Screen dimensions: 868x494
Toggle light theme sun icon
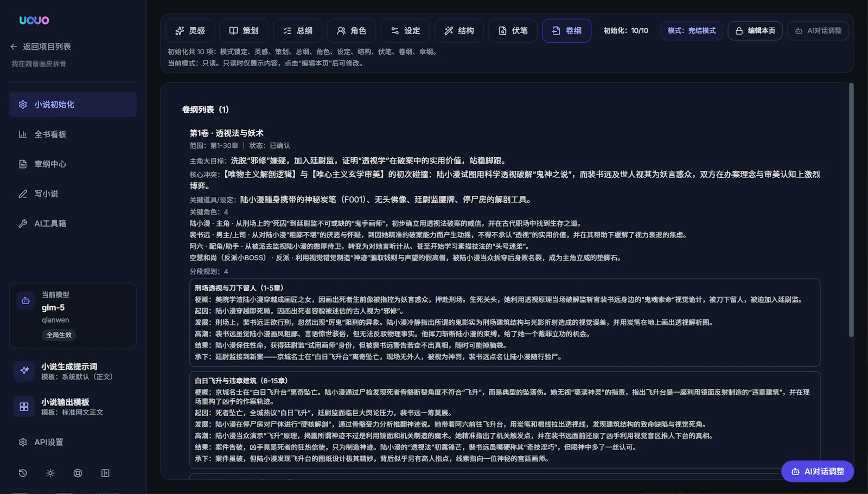pyautogui.click(x=50, y=473)
